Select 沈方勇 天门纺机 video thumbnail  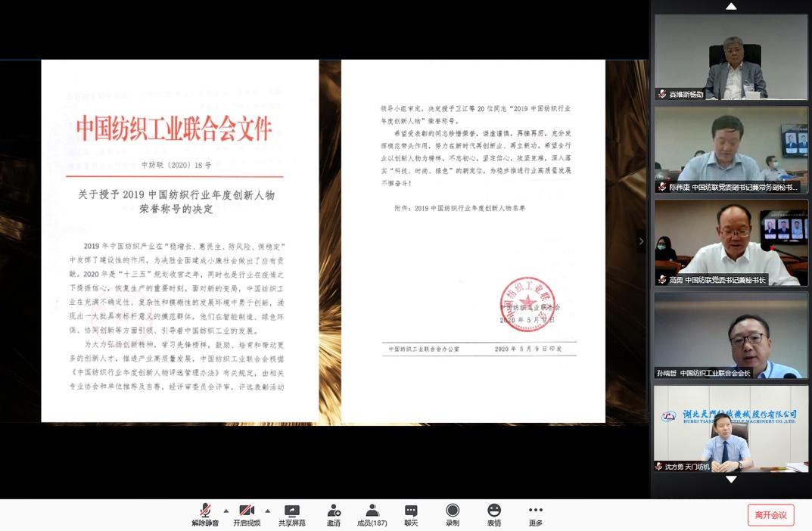731,428
